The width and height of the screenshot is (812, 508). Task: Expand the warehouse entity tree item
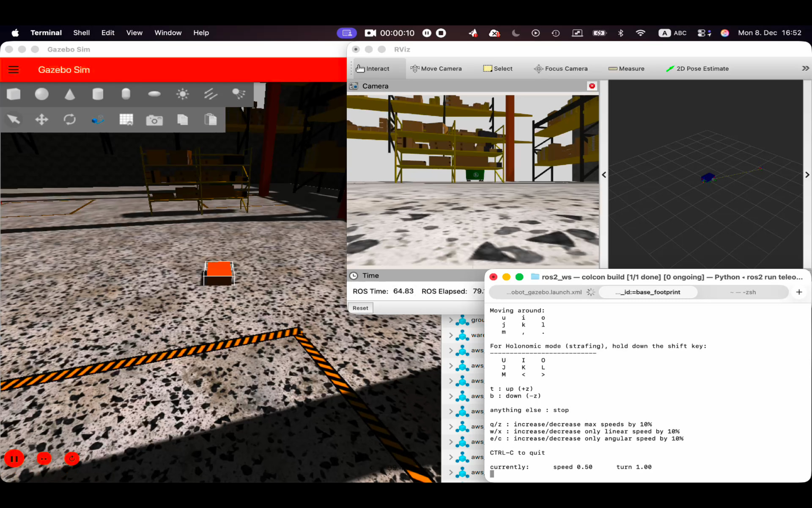click(451, 335)
